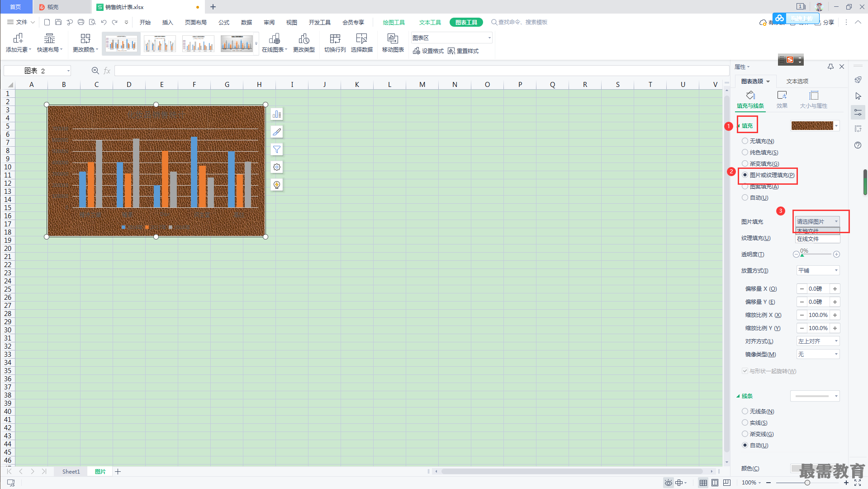Select No Fill (无填充) radio button
This screenshot has height=489, width=868.
click(745, 141)
